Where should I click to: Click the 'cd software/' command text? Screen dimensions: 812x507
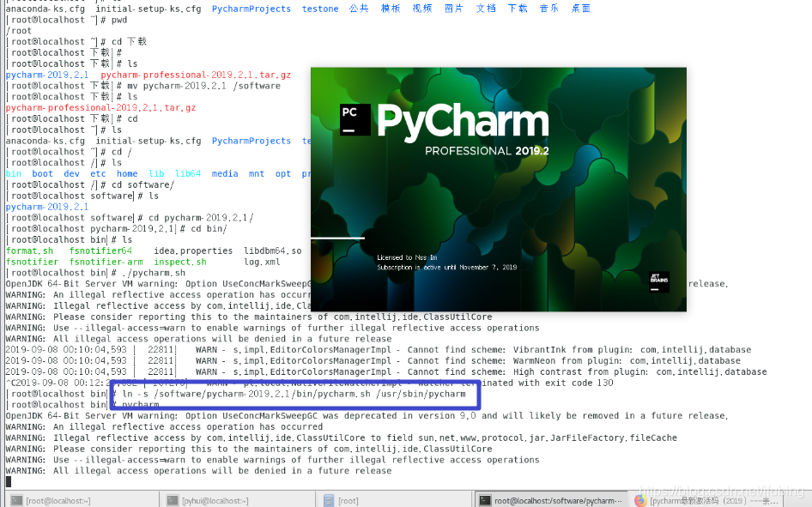(143, 184)
